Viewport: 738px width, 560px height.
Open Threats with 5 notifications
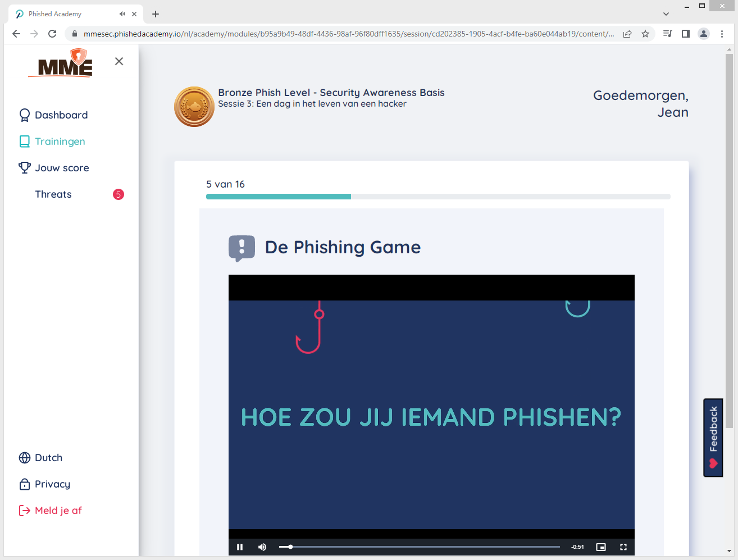click(x=53, y=194)
